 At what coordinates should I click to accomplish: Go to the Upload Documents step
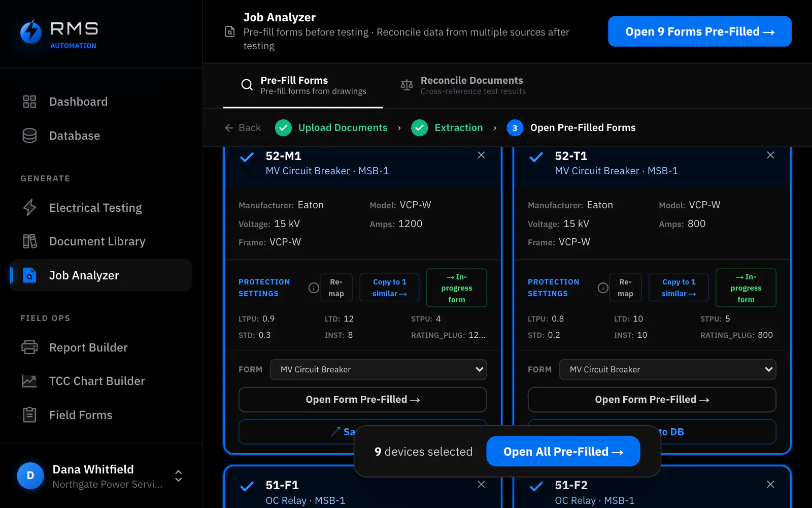331,128
